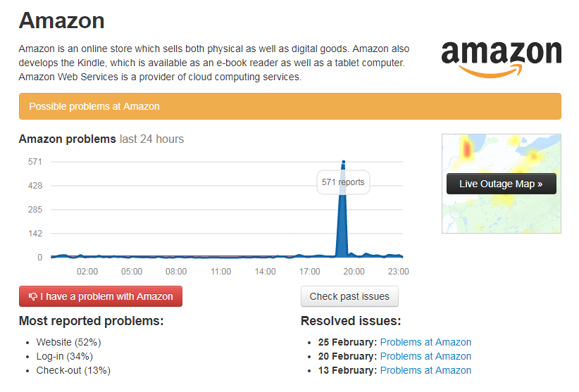
Task: Click the "571 reports" chart tooltip
Action: click(x=343, y=182)
